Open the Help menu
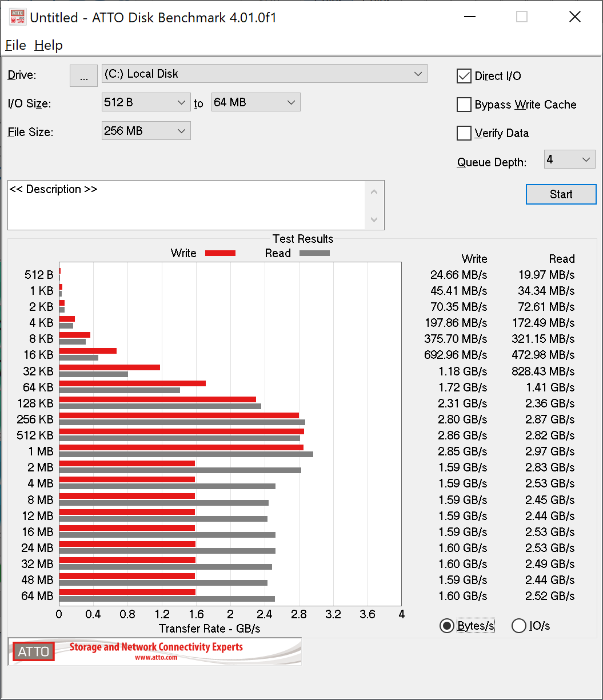 [x=49, y=45]
